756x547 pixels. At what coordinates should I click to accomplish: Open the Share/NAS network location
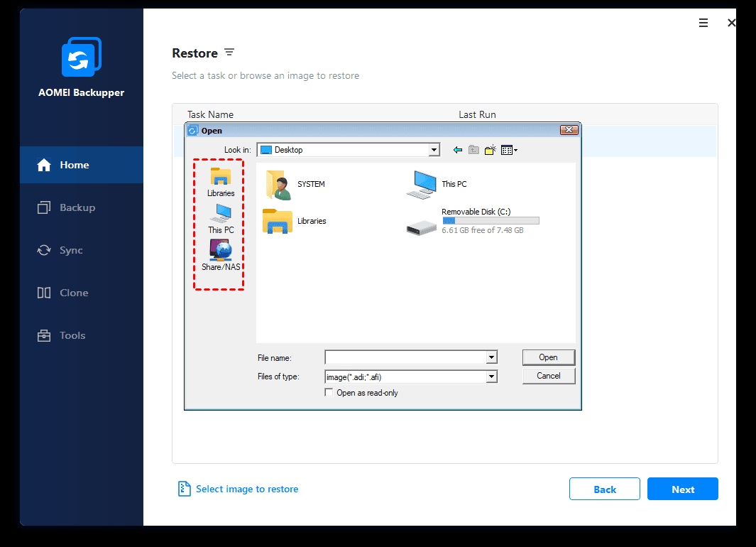coord(221,256)
